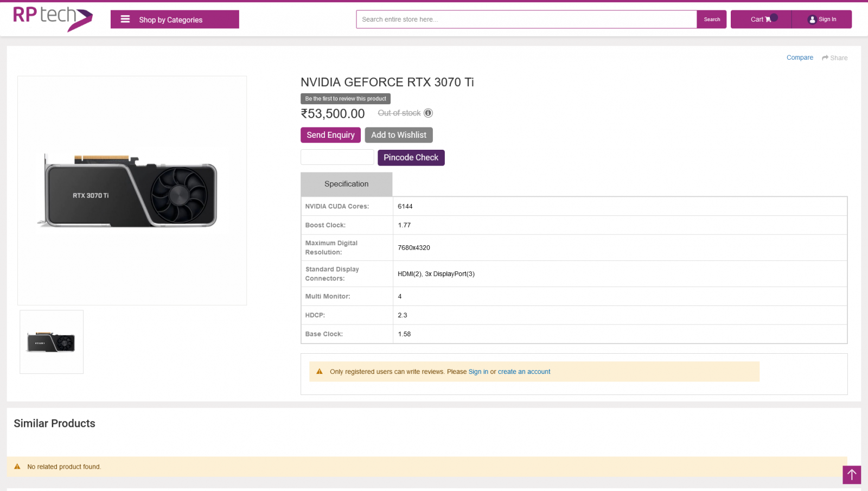Select the small product thumbnail image
This screenshot has width=868, height=491.
click(x=52, y=342)
